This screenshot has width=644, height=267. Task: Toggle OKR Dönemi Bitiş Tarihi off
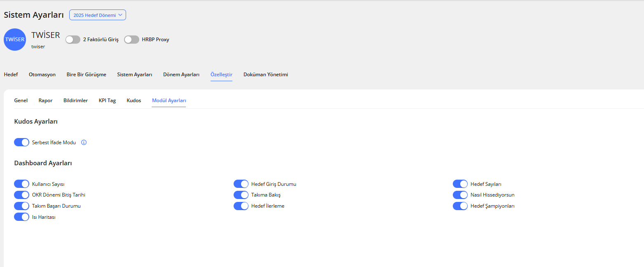[22, 195]
